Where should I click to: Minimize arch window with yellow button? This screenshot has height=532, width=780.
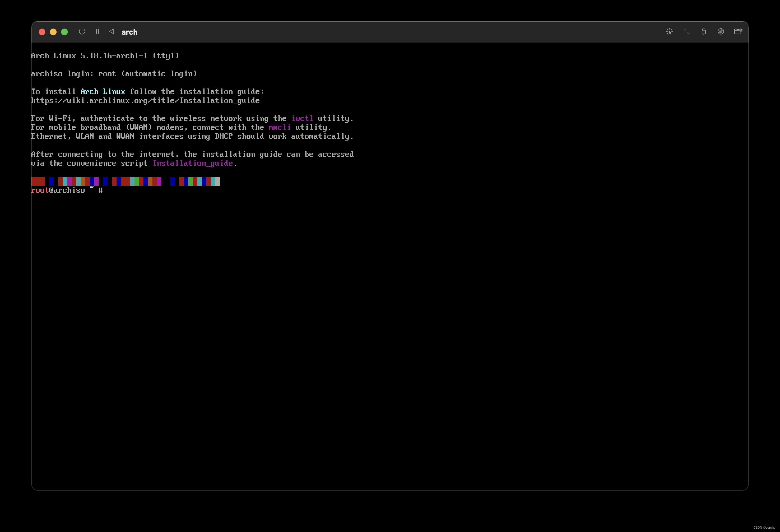tap(53, 32)
